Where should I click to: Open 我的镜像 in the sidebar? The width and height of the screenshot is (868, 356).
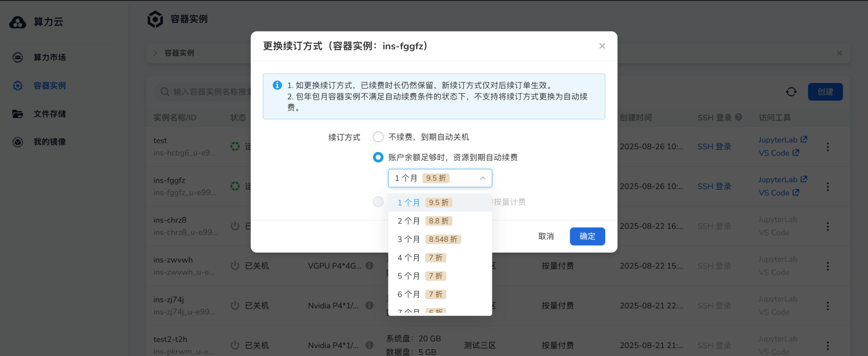tap(50, 142)
